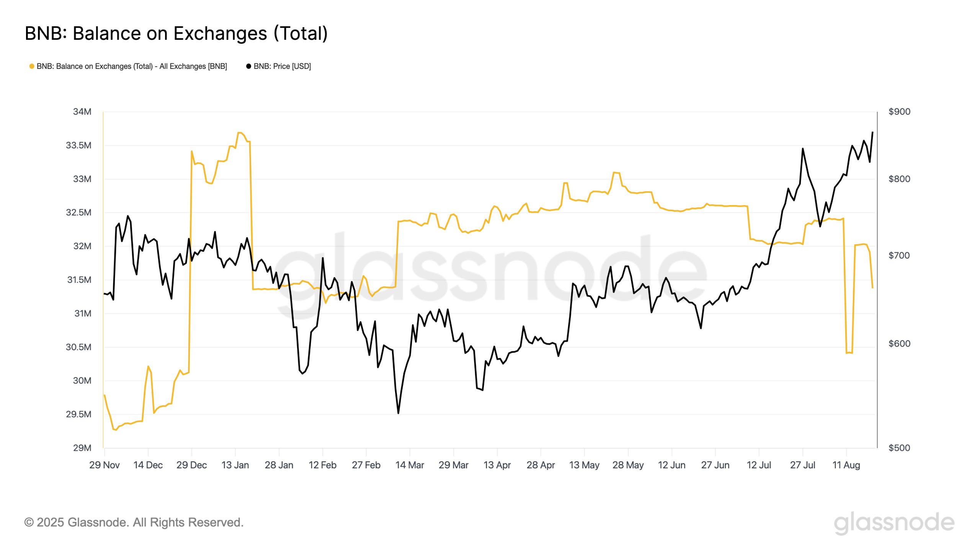980x551 pixels.
Task: Select the '14 Mar' x-axis date label
Action: click(x=410, y=465)
